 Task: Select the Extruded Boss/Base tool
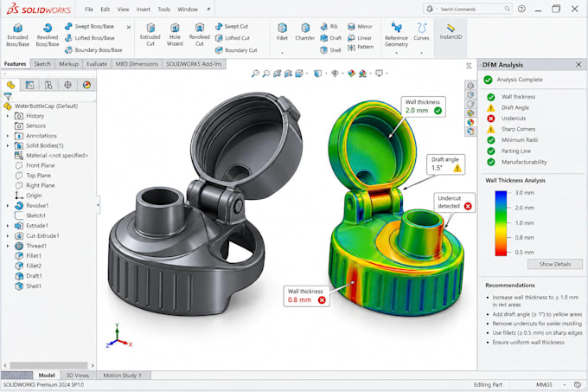click(17, 35)
